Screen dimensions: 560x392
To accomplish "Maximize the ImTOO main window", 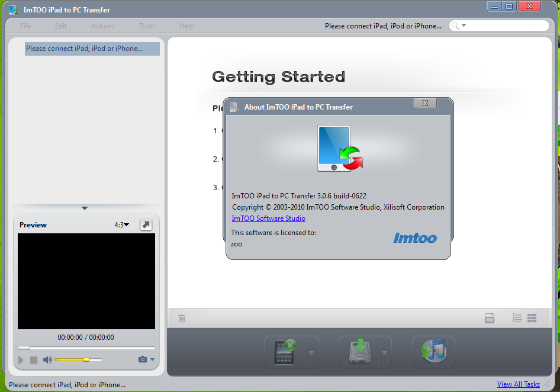I will tap(509, 7).
